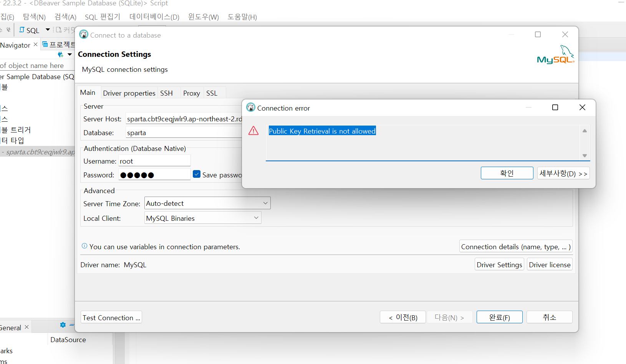This screenshot has width=626, height=364.
Task: Select the 타입 tree item in Navigator
Action: click(x=12, y=141)
